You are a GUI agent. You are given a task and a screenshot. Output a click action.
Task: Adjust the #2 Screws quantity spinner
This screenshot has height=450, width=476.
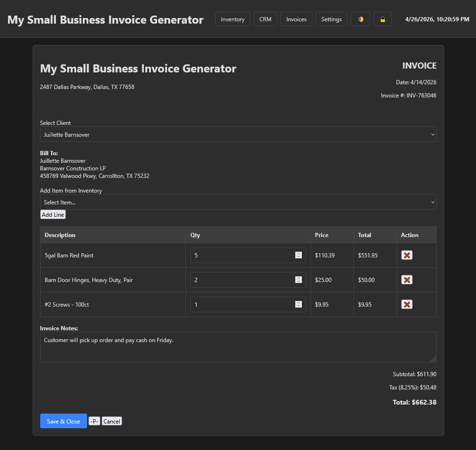(x=299, y=305)
